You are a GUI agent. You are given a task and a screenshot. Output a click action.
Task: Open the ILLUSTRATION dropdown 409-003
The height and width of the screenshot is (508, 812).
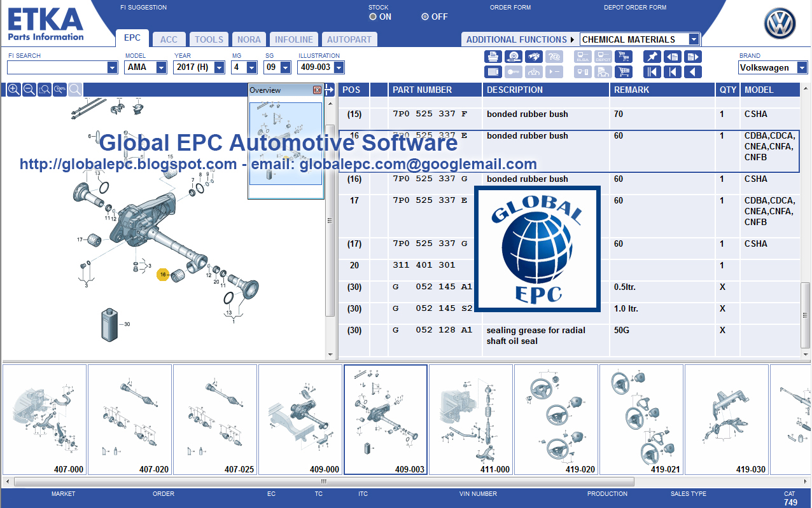[339, 67]
